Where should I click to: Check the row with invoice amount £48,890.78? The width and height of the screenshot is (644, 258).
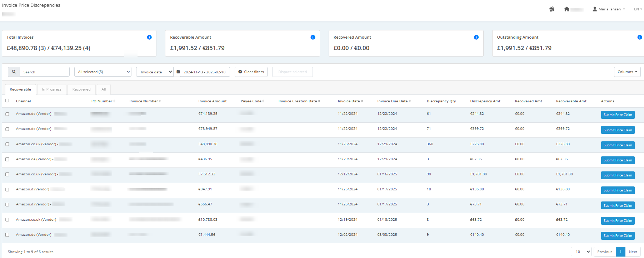(x=7, y=144)
